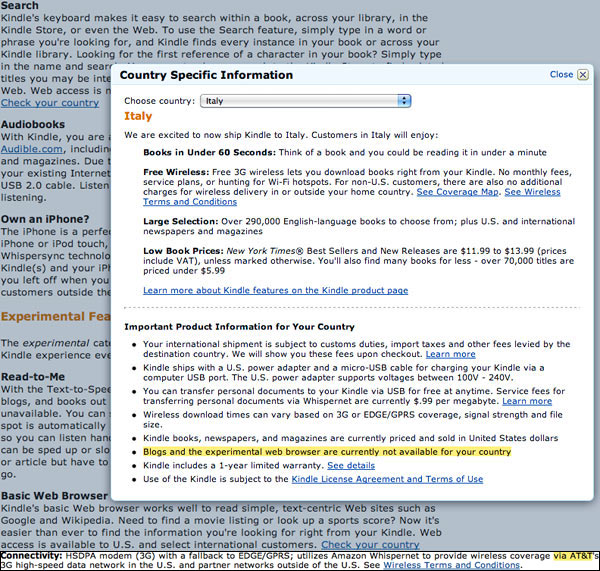Follow Learn more about Kindle features link

pos(276,290)
